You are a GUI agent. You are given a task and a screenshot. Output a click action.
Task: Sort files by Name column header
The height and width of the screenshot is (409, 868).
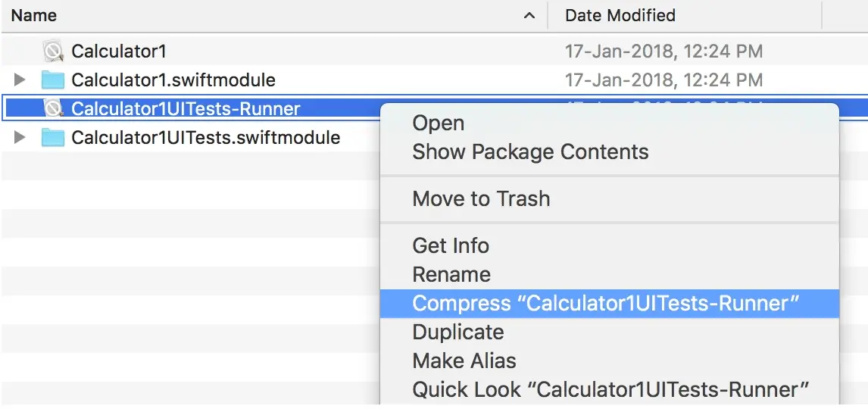click(x=34, y=15)
